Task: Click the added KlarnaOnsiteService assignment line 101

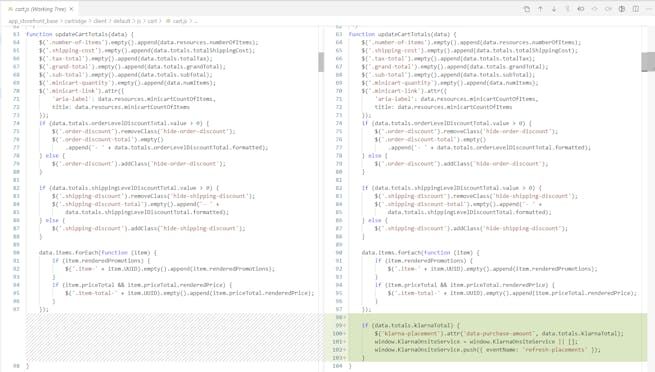Action: (x=476, y=342)
